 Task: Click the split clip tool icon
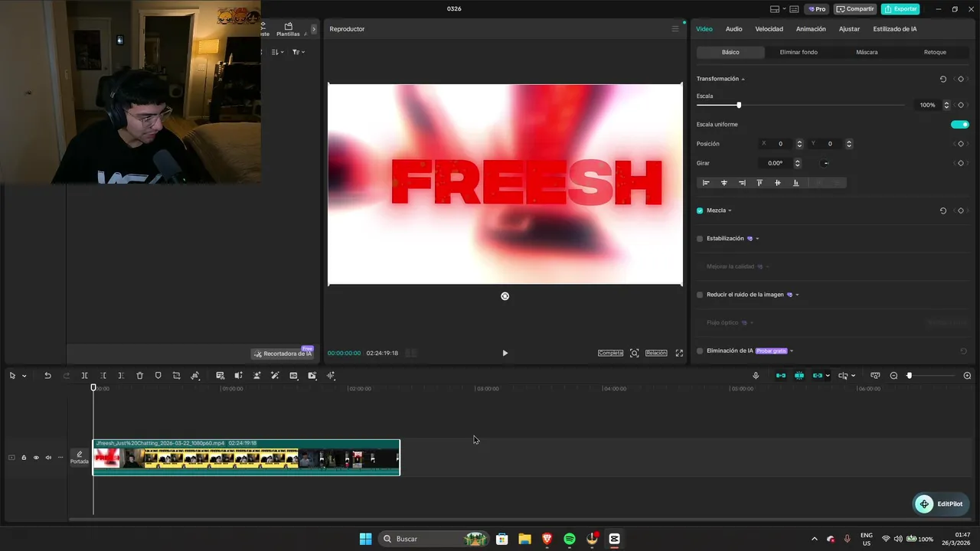[x=84, y=376]
